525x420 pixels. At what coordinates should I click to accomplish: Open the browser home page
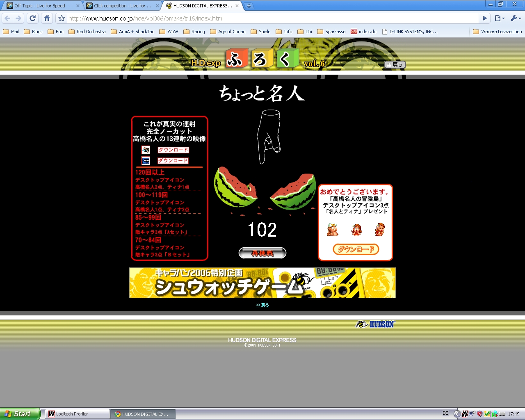click(x=47, y=18)
